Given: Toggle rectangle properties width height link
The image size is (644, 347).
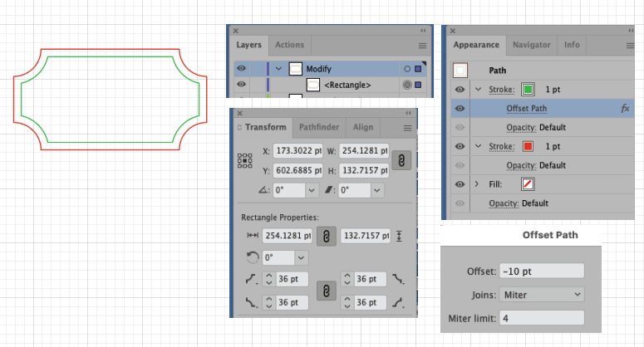Looking at the screenshot, I should point(327,237).
